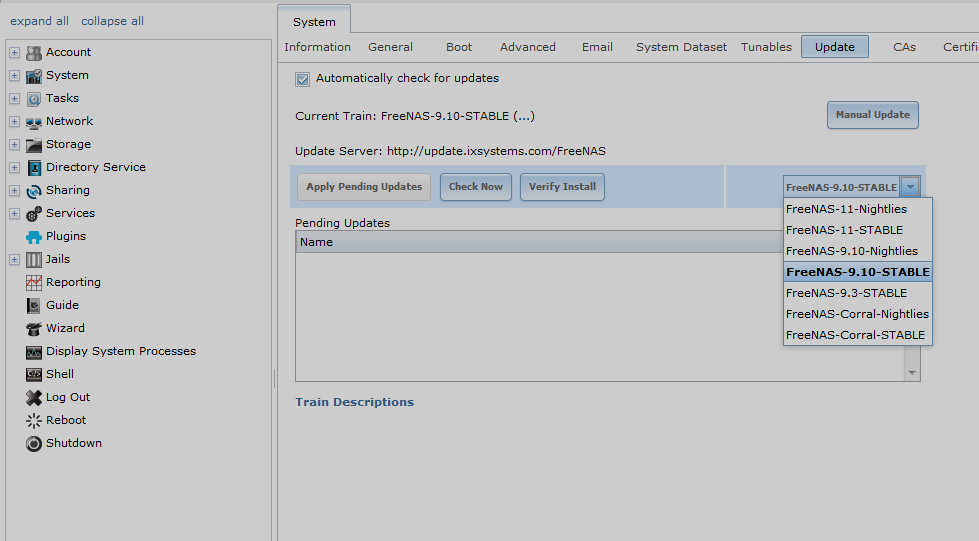The height and width of the screenshot is (541, 979).
Task: Click the active Update tab
Action: click(x=835, y=47)
